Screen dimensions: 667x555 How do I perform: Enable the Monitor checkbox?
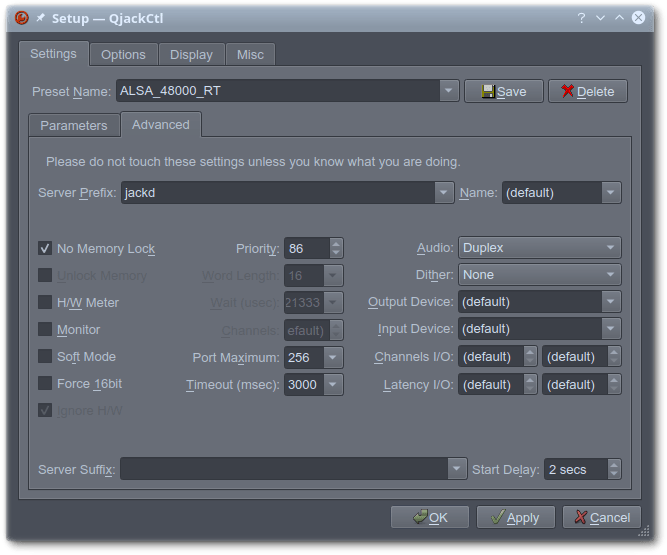45,329
